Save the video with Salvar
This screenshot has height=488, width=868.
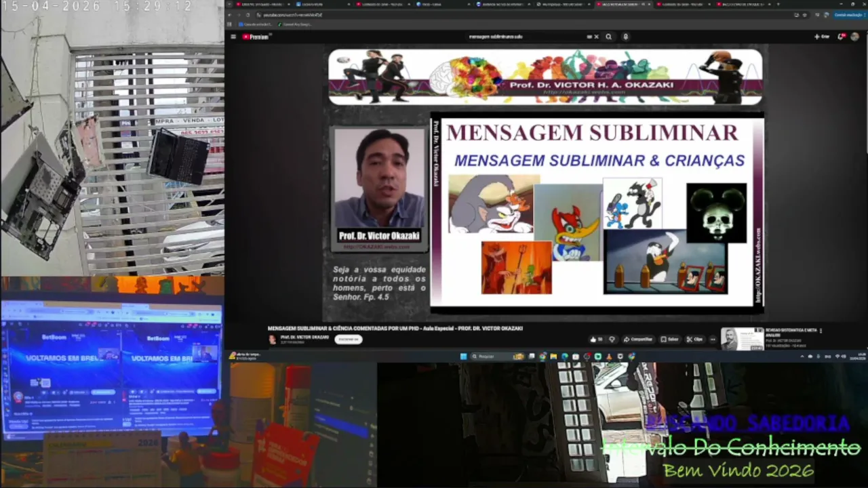click(670, 339)
